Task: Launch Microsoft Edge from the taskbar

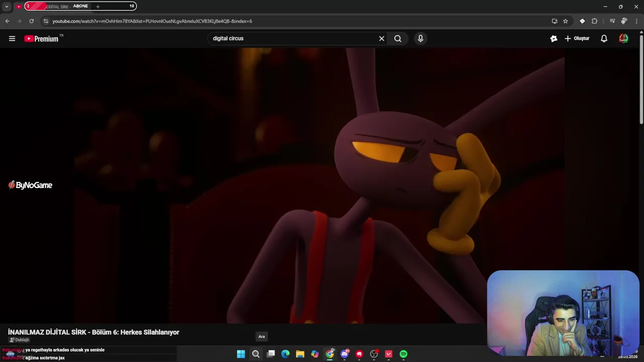Action: [285, 354]
